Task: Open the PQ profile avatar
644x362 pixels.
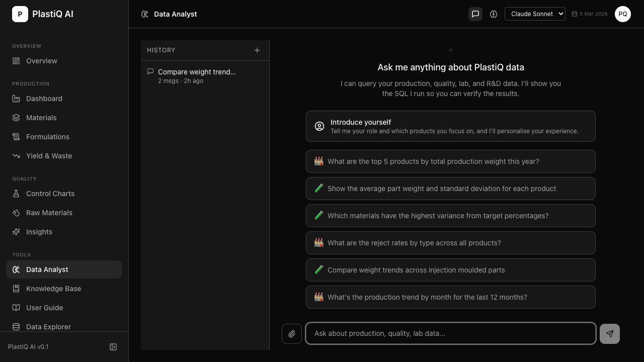Action: point(623,14)
